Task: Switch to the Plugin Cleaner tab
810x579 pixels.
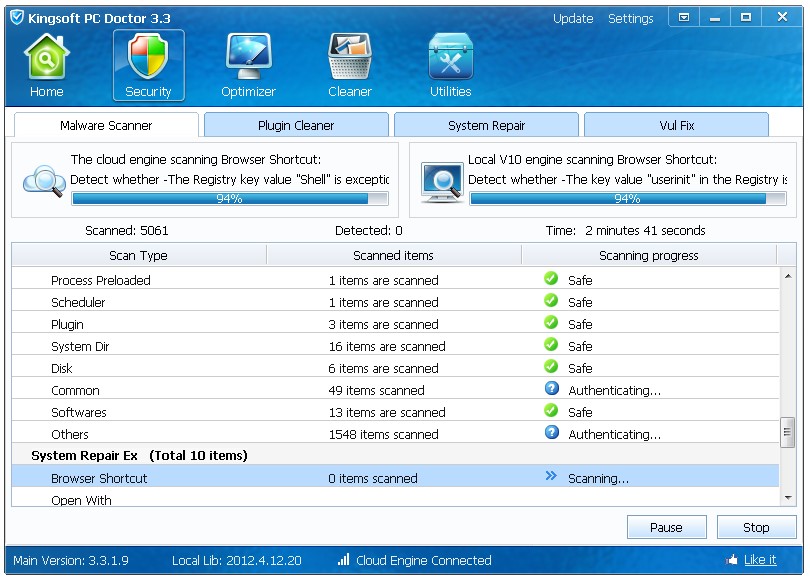Action: (296, 126)
